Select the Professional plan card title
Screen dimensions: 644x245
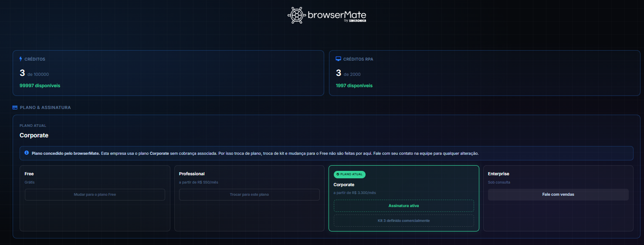(192, 174)
